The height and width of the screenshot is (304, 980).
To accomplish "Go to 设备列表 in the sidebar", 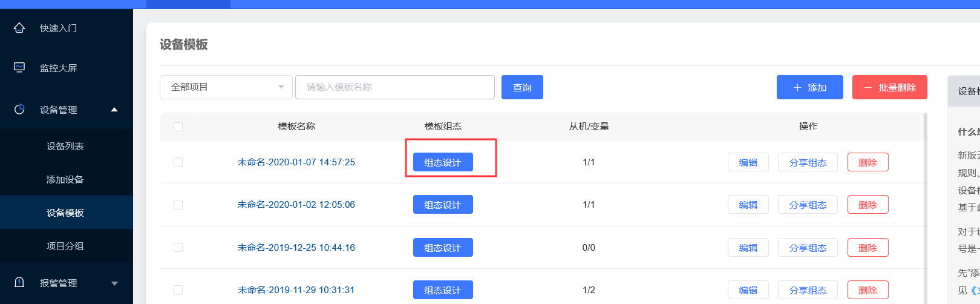I will coord(65,146).
